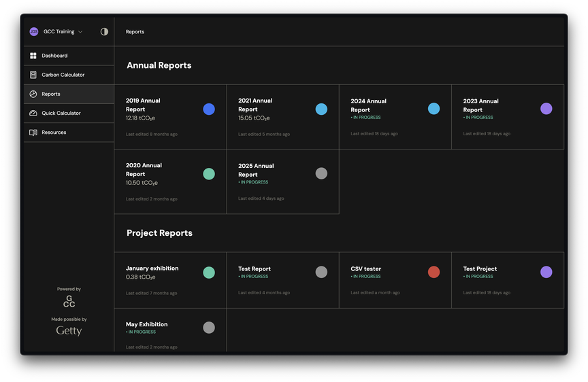This screenshot has height=382, width=588.
Task: Click the blue circle on 2019 Annual Report
Action: coord(209,109)
